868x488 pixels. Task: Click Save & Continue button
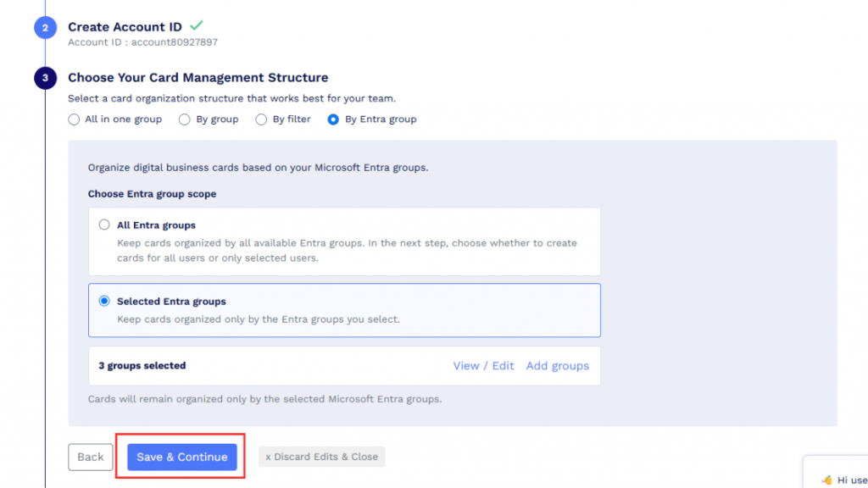(182, 457)
